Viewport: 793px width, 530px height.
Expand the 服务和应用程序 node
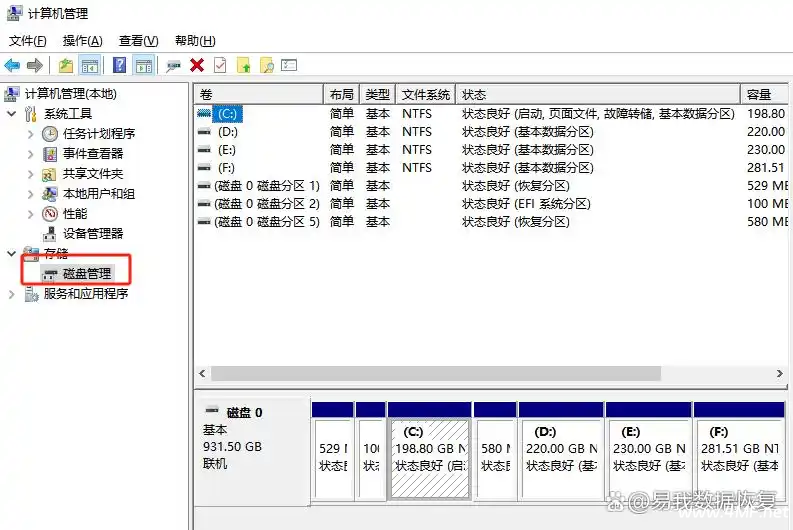click(x=11, y=294)
